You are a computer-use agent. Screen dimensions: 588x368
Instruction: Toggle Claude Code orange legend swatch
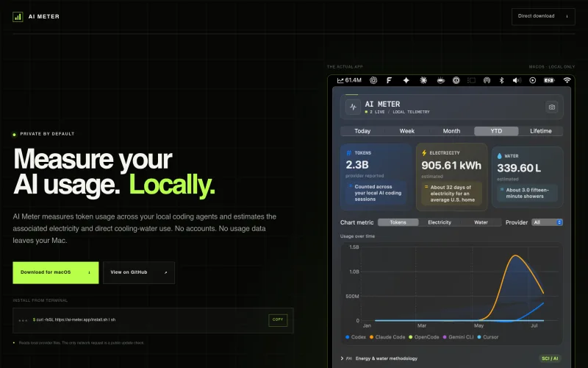(371, 337)
